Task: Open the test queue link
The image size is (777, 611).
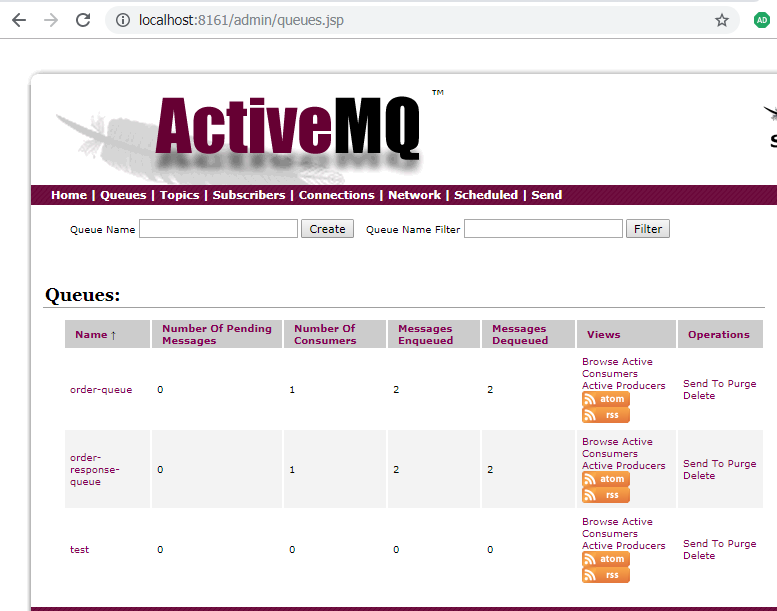Action: point(79,550)
